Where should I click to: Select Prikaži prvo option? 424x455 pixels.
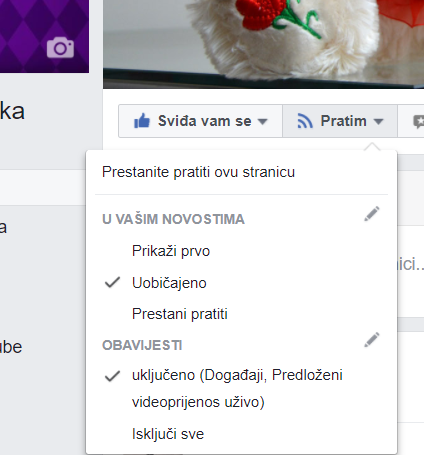coord(171,251)
